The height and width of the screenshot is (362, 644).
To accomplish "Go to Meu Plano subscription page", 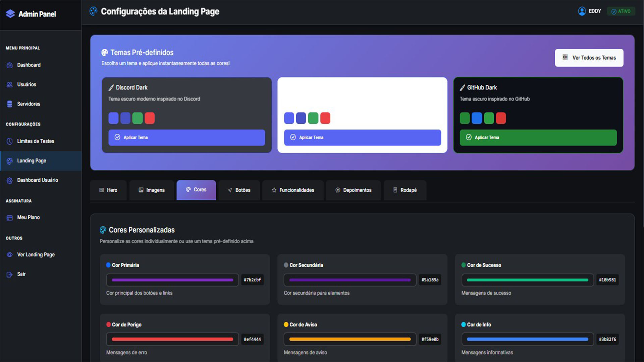I will (41, 218).
